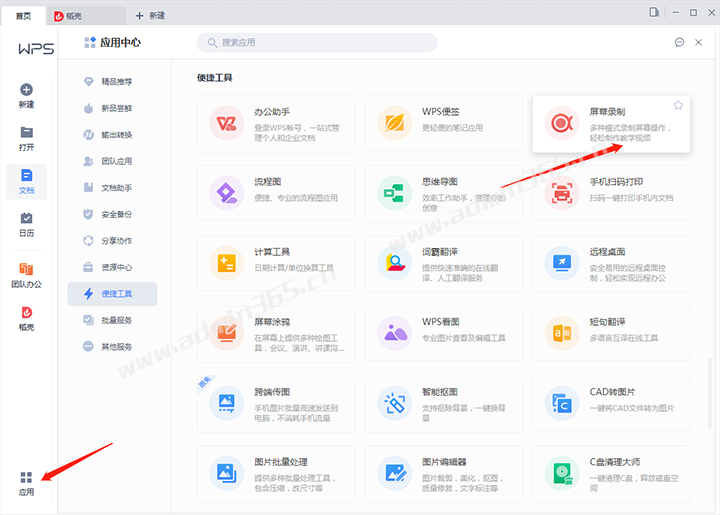The width and height of the screenshot is (720, 515).
Task: Open the 流程图 app icon
Action: [x=226, y=193]
